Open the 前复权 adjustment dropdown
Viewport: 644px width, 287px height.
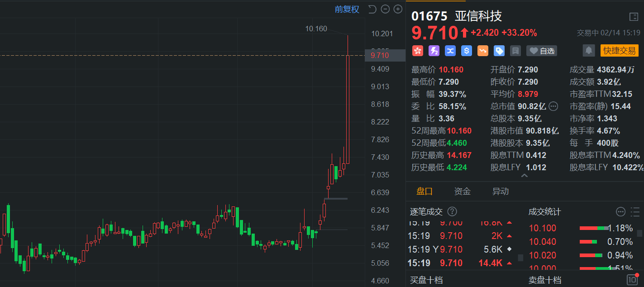[x=347, y=9]
